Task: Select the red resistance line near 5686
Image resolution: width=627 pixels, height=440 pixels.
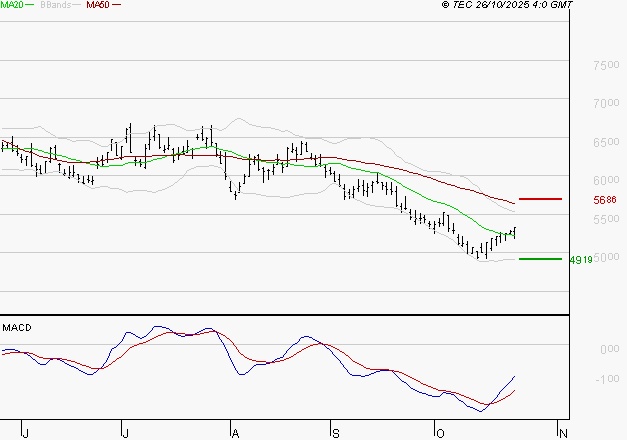Action: click(x=541, y=199)
